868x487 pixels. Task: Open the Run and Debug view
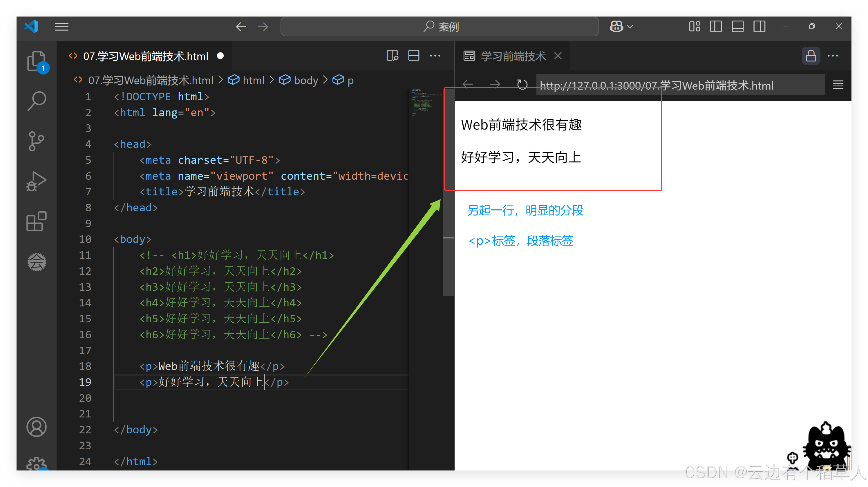coord(36,181)
